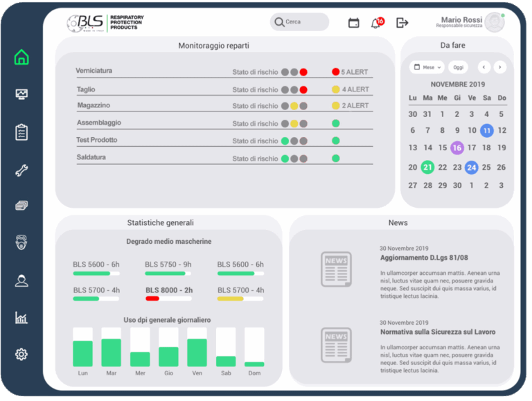The width and height of the screenshot is (532, 401).
Task: Open the clipboard checklist sidebar icon
Action: coord(21,132)
